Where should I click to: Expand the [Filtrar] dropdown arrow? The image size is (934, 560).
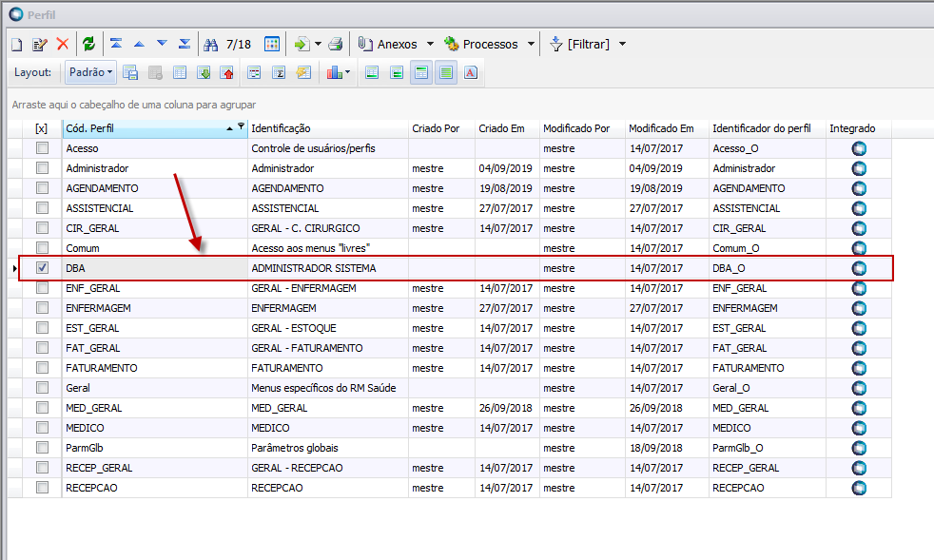click(x=622, y=44)
